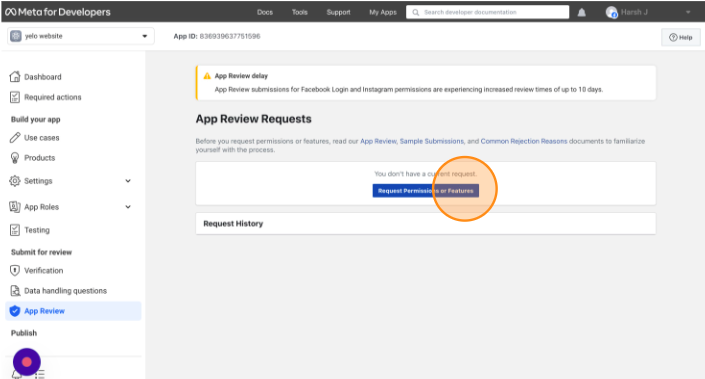Click the yelo website app icon
This screenshot has width=705, height=379.
tap(16, 36)
